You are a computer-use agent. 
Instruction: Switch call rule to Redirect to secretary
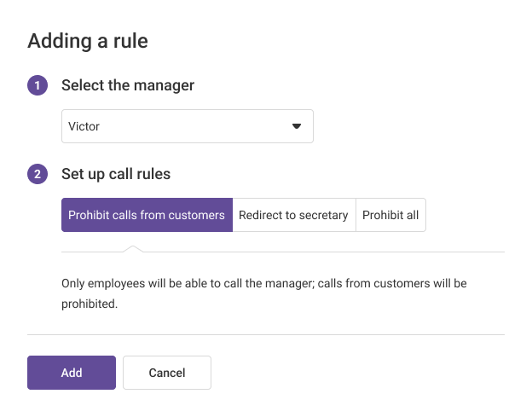click(x=293, y=215)
